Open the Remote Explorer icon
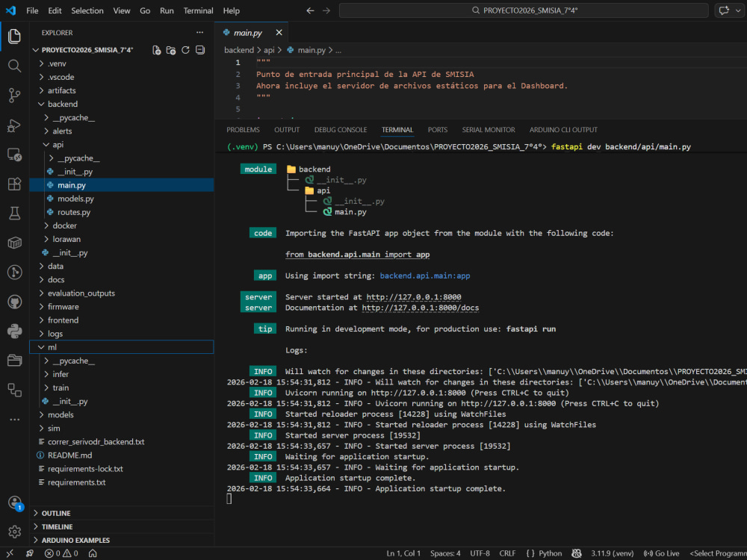The image size is (747, 560). [14, 155]
